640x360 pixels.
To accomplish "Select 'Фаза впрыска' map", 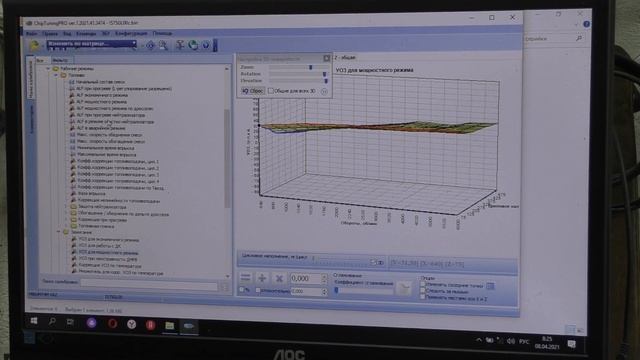I will pos(91,194).
